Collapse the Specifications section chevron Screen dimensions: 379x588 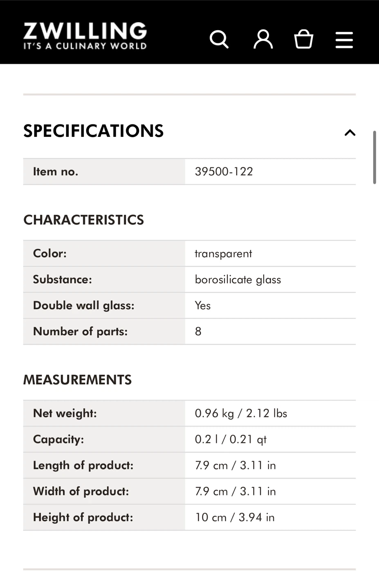coord(350,132)
